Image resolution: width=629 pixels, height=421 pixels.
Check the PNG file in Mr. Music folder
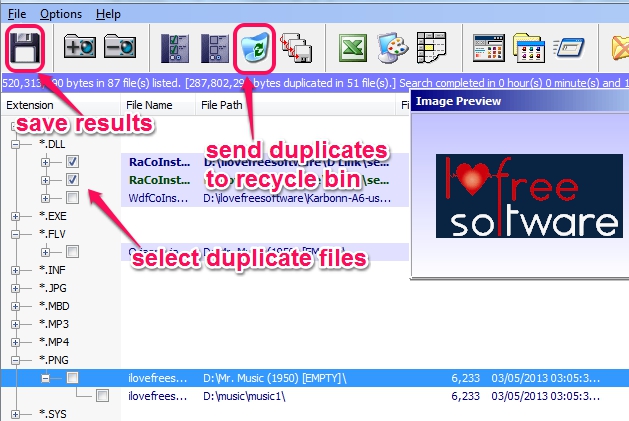[x=73, y=378]
